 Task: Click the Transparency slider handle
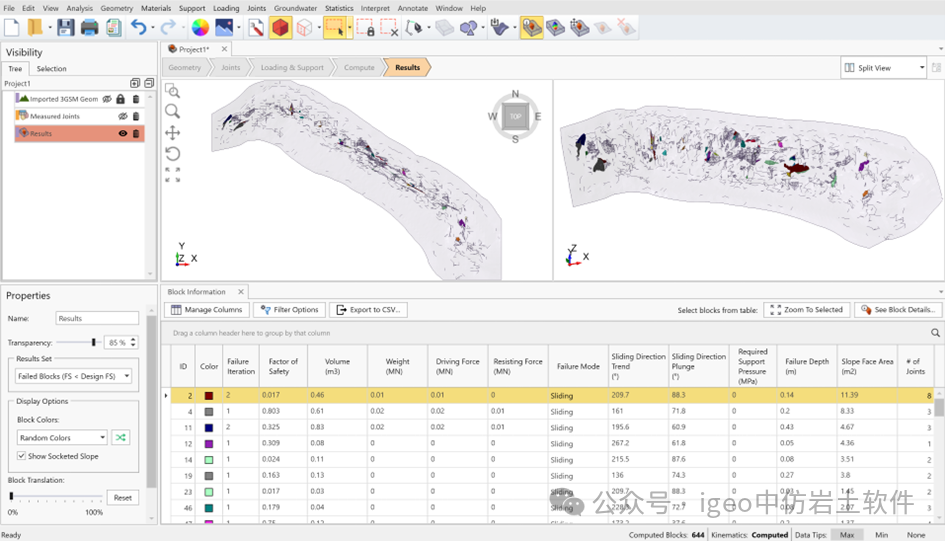[x=94, y=342]
